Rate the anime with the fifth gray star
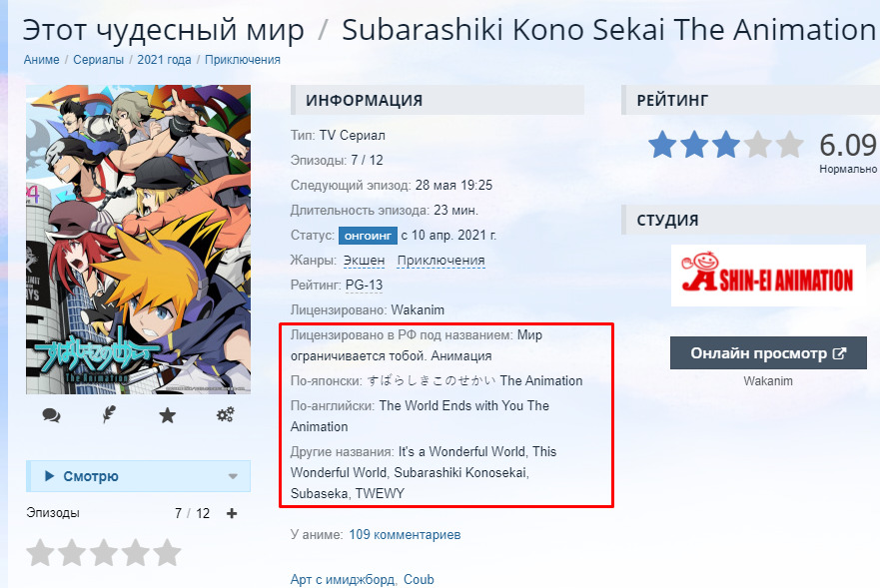880x588 pixels. [167, 553]
